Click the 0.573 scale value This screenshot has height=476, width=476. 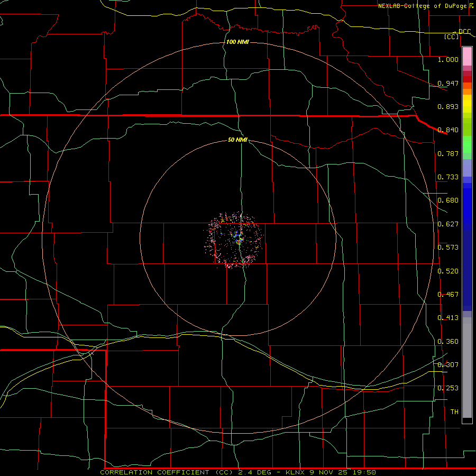tap(448, 248)
